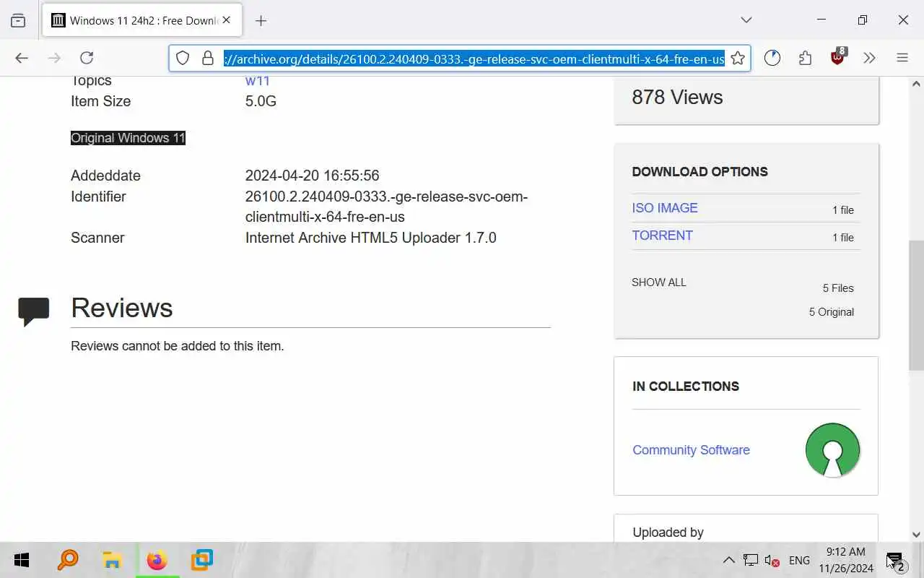Show hidden system tray icons

[729, 560]
